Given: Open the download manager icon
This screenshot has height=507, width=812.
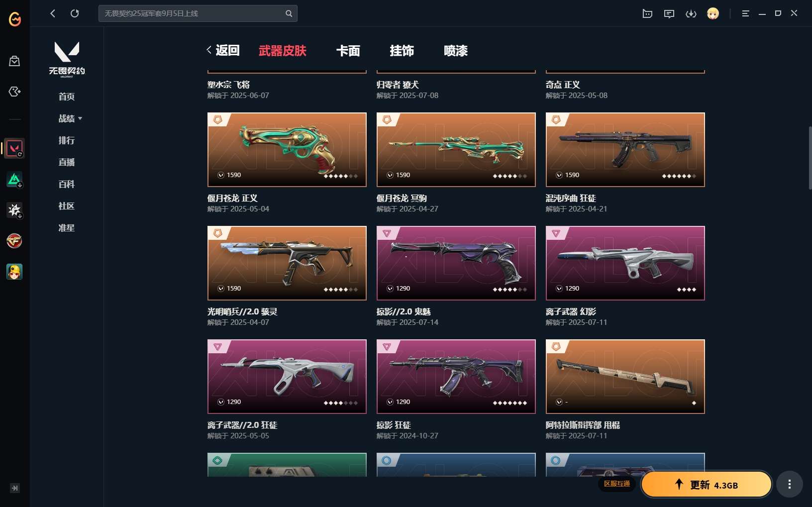Looking at the screenshot, I should [x=691, y=13].
